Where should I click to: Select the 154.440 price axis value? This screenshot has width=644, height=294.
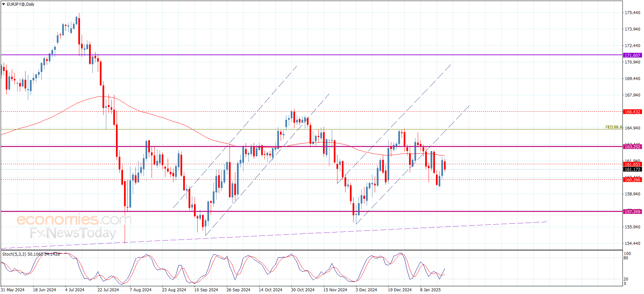(x=632, y=244)
